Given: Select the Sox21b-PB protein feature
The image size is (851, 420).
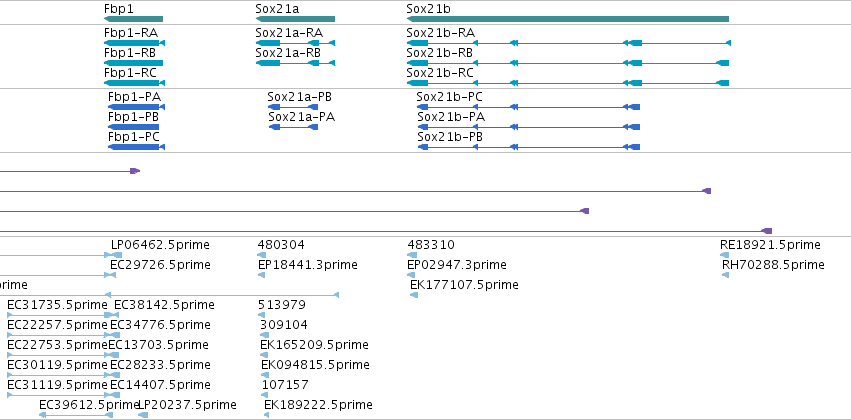Looking at the screenshot, I should tap(529, 147).
